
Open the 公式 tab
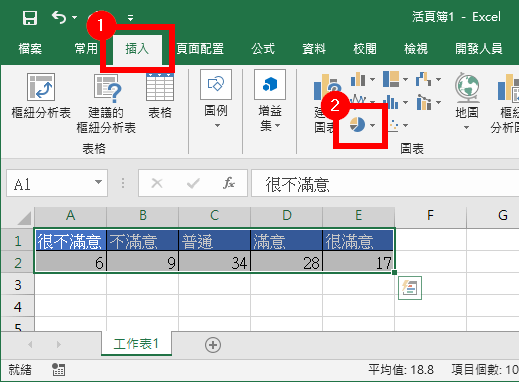[263, 49]
